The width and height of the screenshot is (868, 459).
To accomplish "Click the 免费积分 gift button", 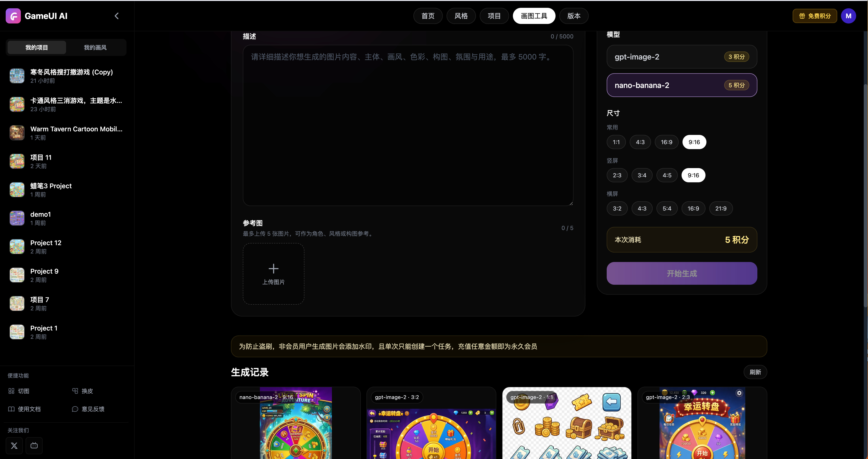I will (814, 16).
